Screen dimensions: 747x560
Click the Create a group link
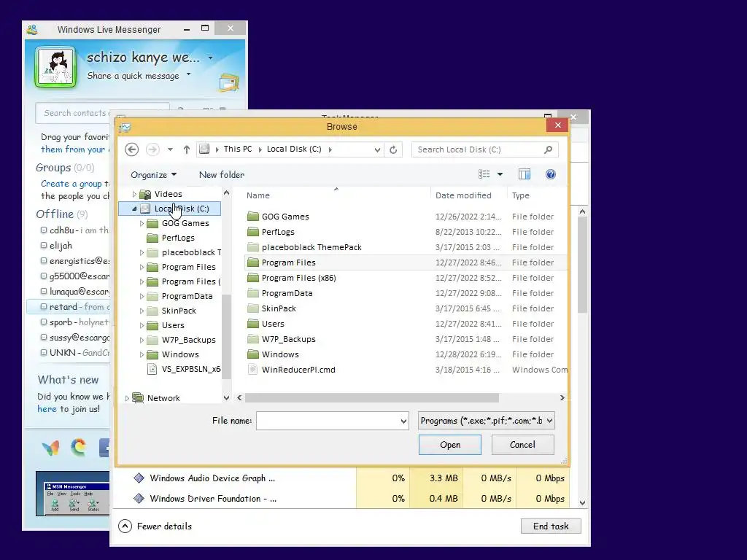[71, 184]
